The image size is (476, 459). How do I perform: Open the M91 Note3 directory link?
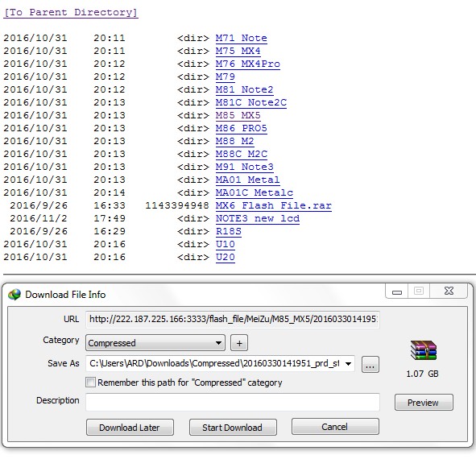tap(244, 167)
